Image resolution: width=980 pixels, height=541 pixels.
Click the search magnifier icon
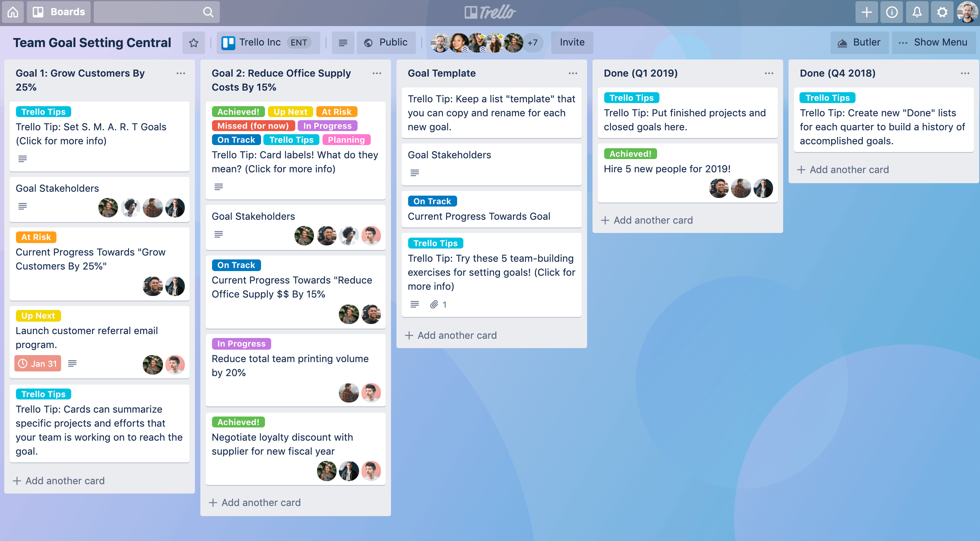(209, 11)
